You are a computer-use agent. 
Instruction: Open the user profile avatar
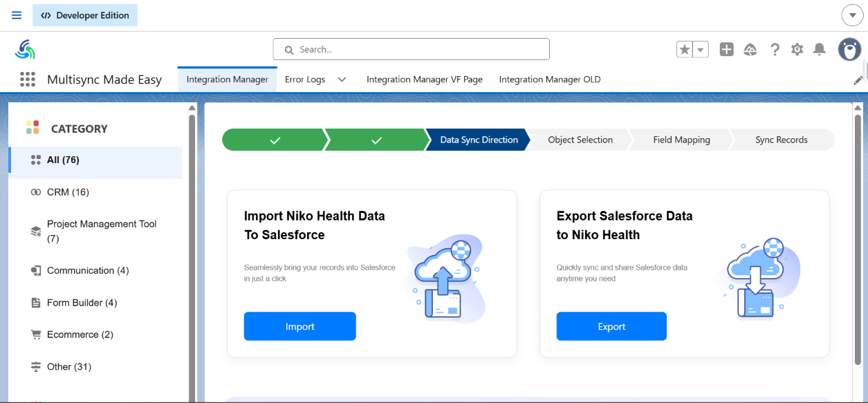tap(849, 49)
